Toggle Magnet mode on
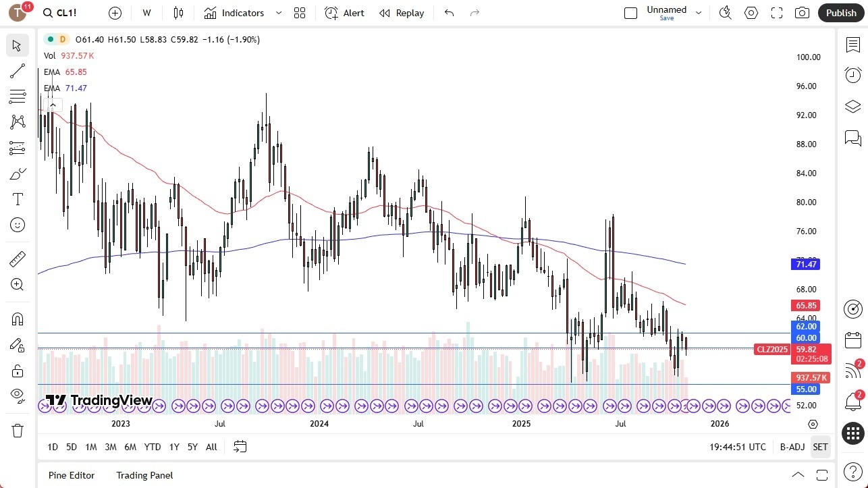 coord(17,319)
